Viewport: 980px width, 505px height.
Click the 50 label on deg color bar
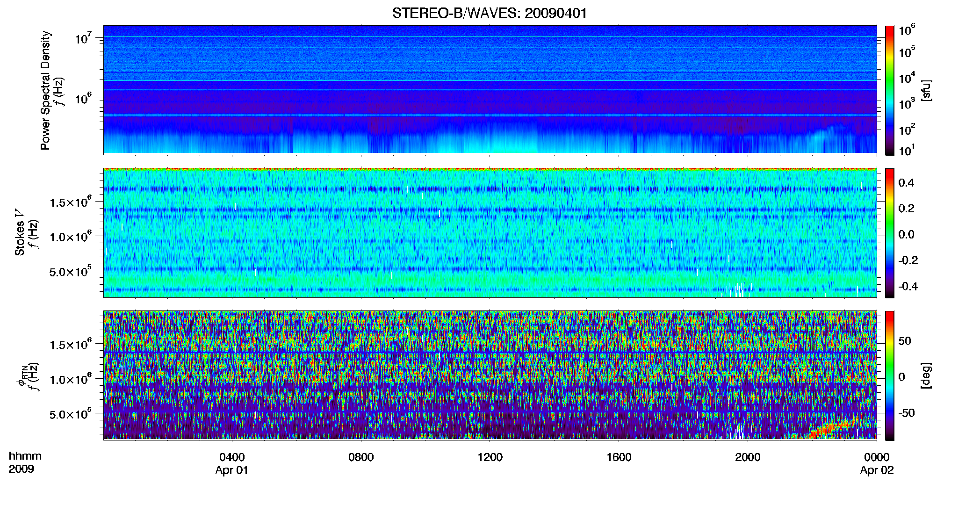click(905, 341)
